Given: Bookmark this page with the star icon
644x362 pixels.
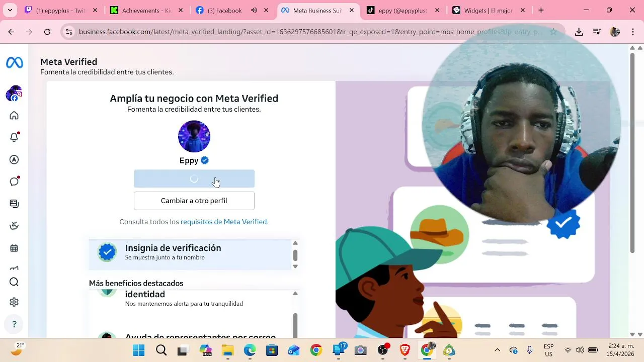Looking at the screenshot, I should (x=553, y=32).
